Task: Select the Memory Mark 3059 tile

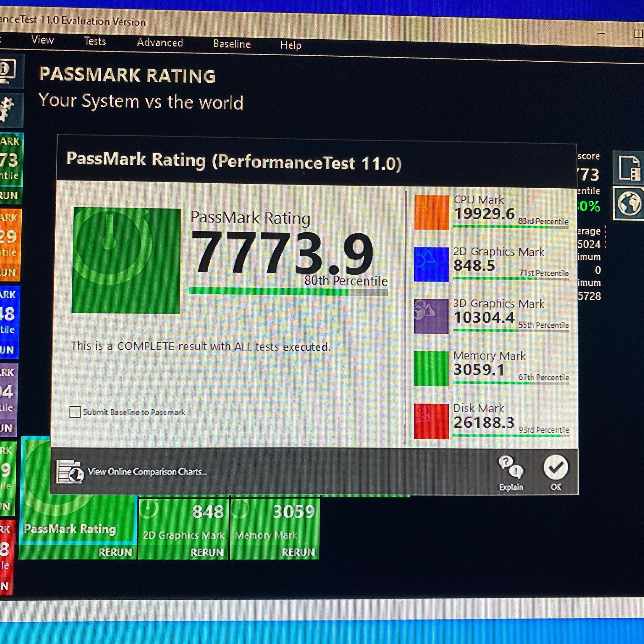Action: (275, 529)
